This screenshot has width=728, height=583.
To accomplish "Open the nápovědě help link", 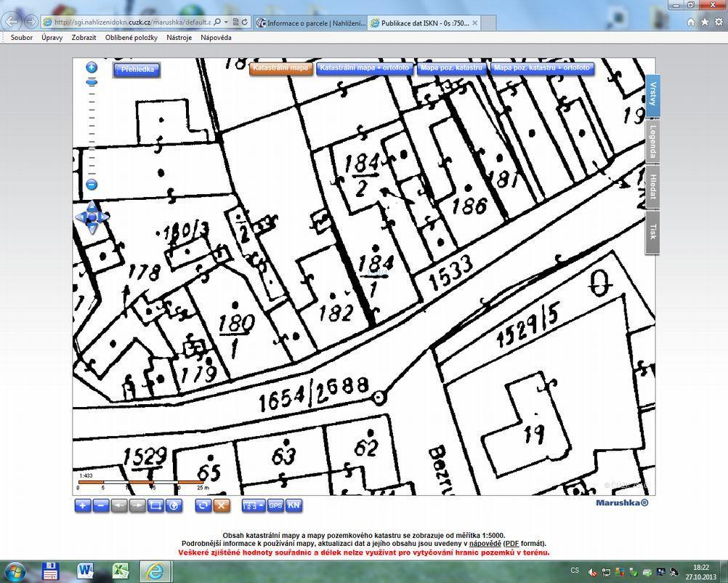I will tap(485, 544).
